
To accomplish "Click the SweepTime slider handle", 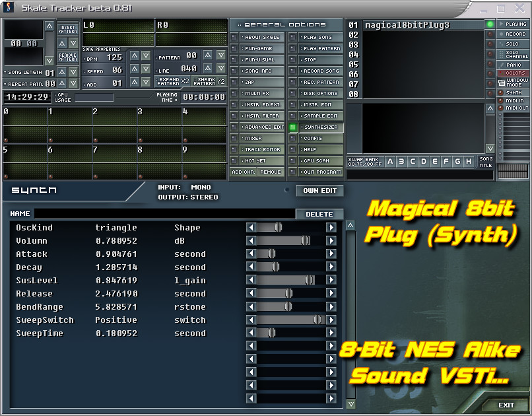I will [272, 333].
